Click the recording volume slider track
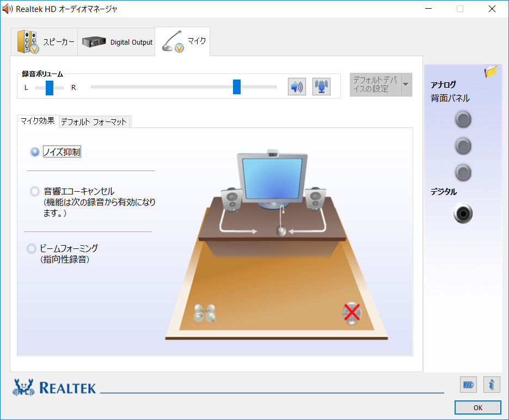 184,87
